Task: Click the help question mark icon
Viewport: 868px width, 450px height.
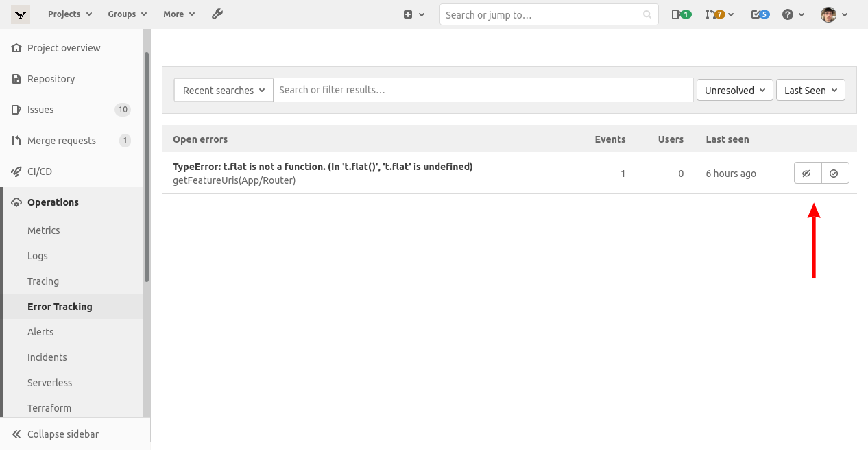Action: 788,14
